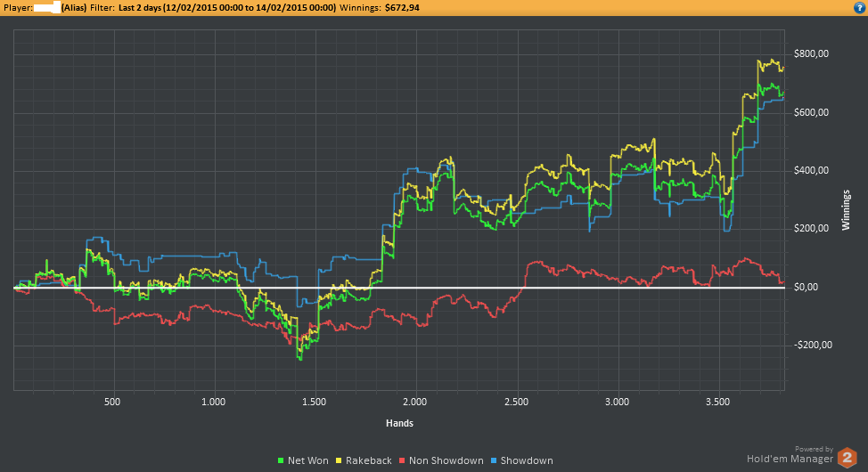
Task: Click the 1.000 hands axis label
Action: [213, 402]
